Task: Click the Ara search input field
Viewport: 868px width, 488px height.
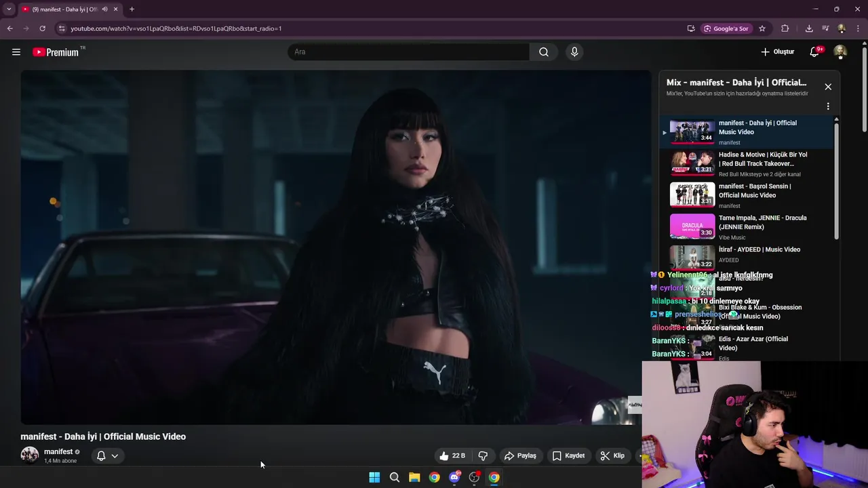Action: [x=409, y=52]
